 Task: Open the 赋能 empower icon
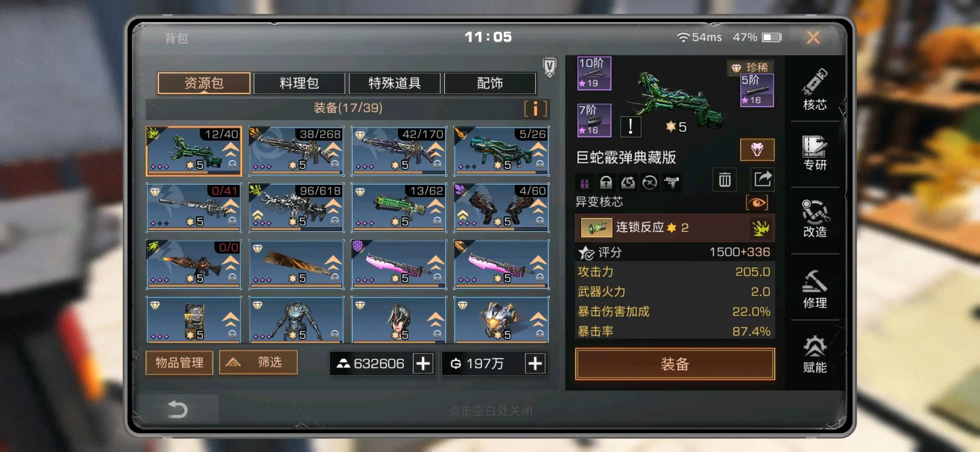(x=815, y=354)
